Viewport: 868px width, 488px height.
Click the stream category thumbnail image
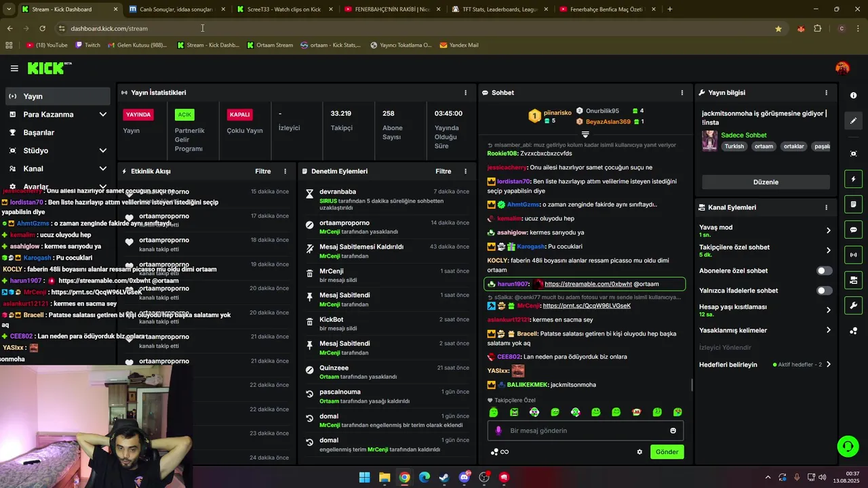[x=709, y=140]
